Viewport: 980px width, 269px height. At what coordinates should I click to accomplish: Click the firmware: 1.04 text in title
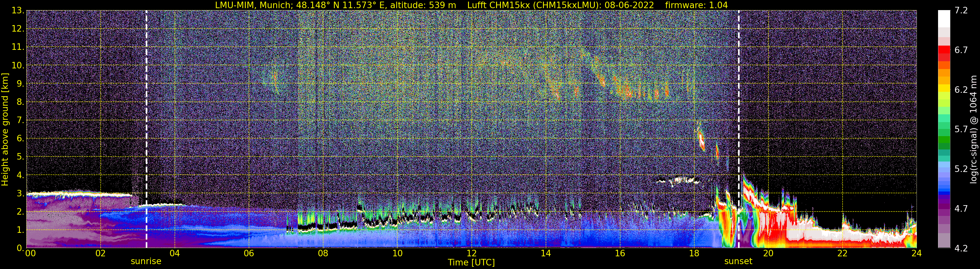tap(697, 5)
